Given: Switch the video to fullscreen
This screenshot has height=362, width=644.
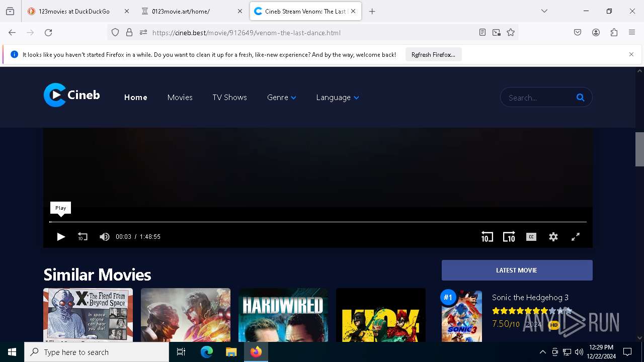Looking at the screenshot, I should pos(576,237).
